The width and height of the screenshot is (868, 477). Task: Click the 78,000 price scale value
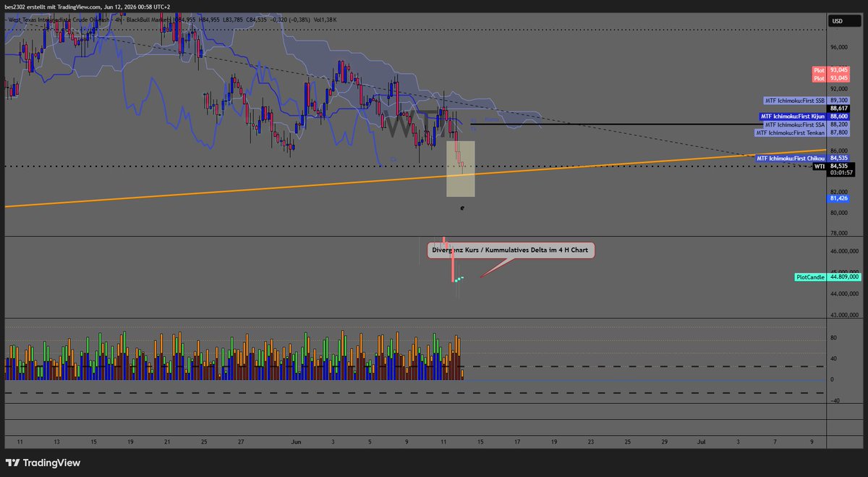[x=838, y=233]
